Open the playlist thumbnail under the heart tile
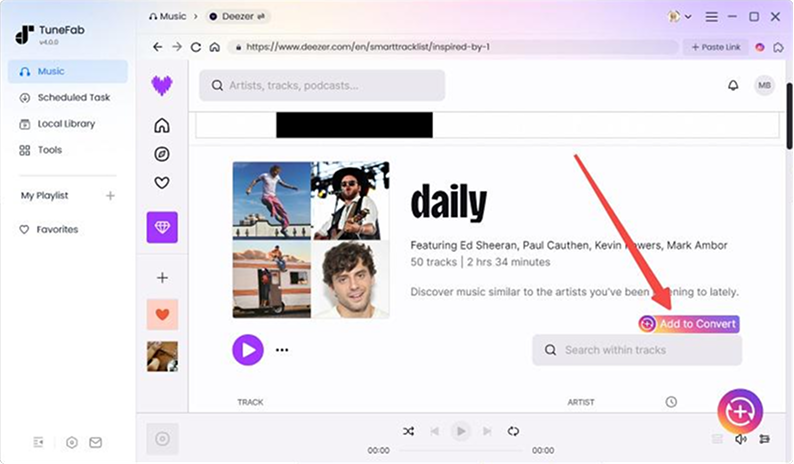The width and height of the screenshot is (794, 464). point(162,357)
